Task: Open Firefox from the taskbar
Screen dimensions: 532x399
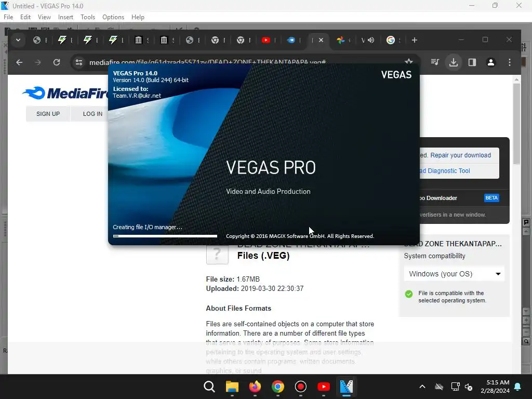Action: point(255,387)
